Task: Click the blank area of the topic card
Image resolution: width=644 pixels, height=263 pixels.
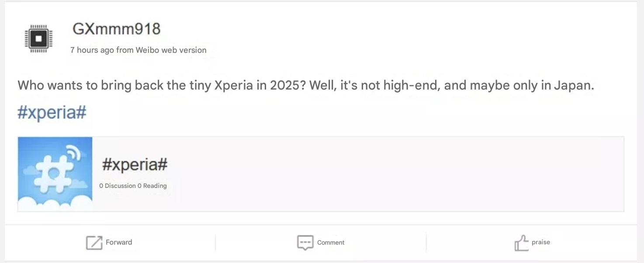Action: [x=393, y=174]
